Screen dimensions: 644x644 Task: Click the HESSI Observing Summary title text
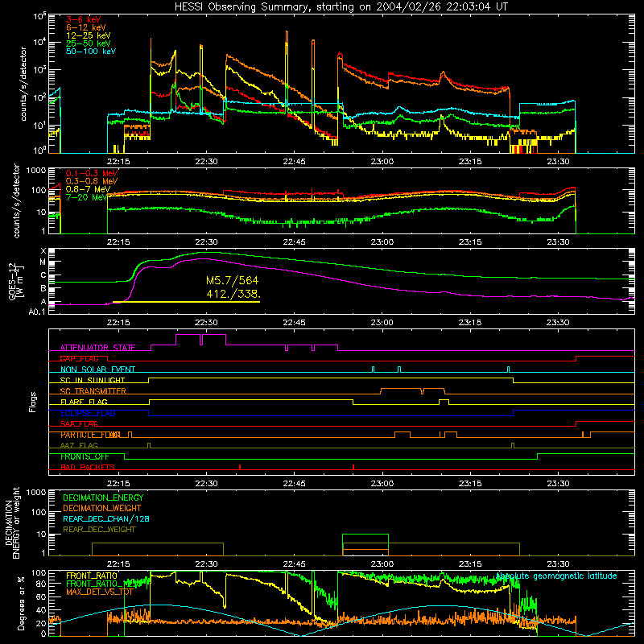pyautogui.click(x=341, y=6)
